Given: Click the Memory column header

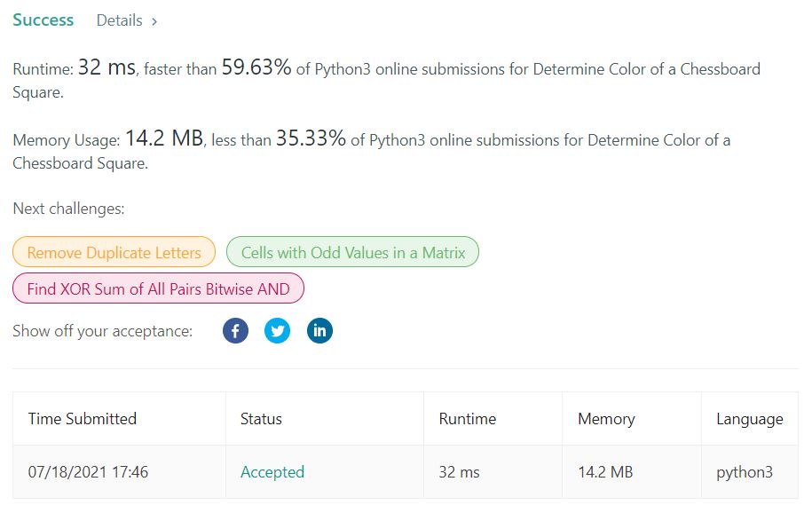Looking at the screenshot, I should 606,419.
